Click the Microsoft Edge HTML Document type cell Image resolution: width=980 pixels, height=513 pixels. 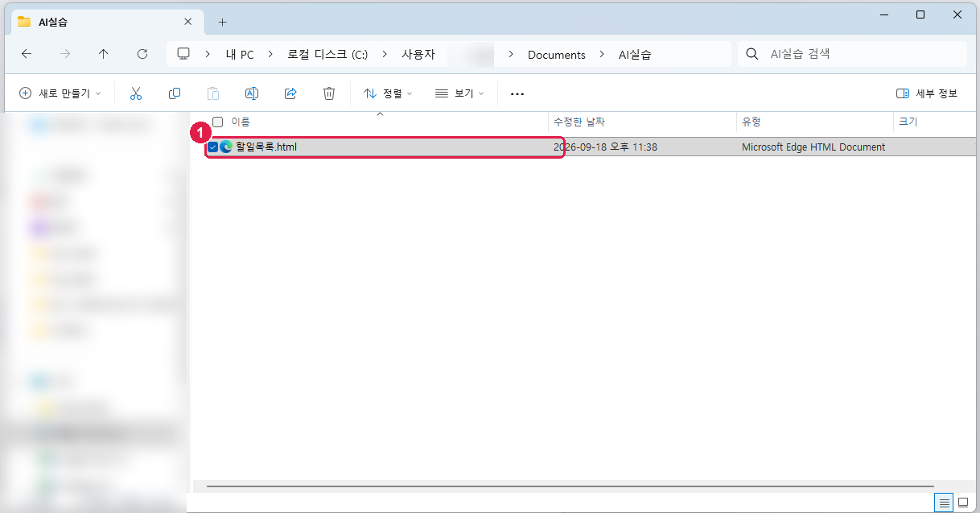click(x=813, y=147)
